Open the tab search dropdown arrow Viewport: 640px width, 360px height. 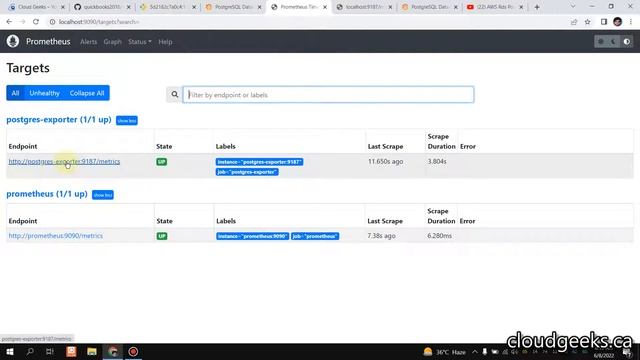coord(573,7)
